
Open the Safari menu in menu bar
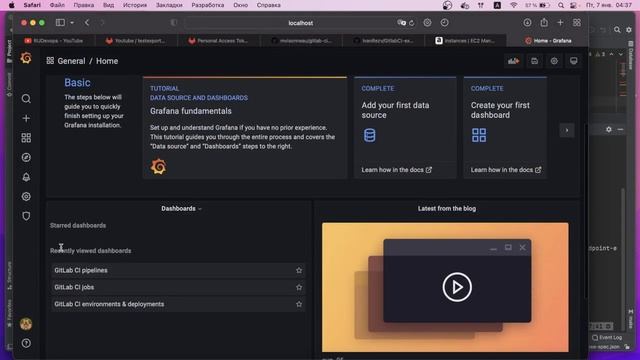coord(32,5)
